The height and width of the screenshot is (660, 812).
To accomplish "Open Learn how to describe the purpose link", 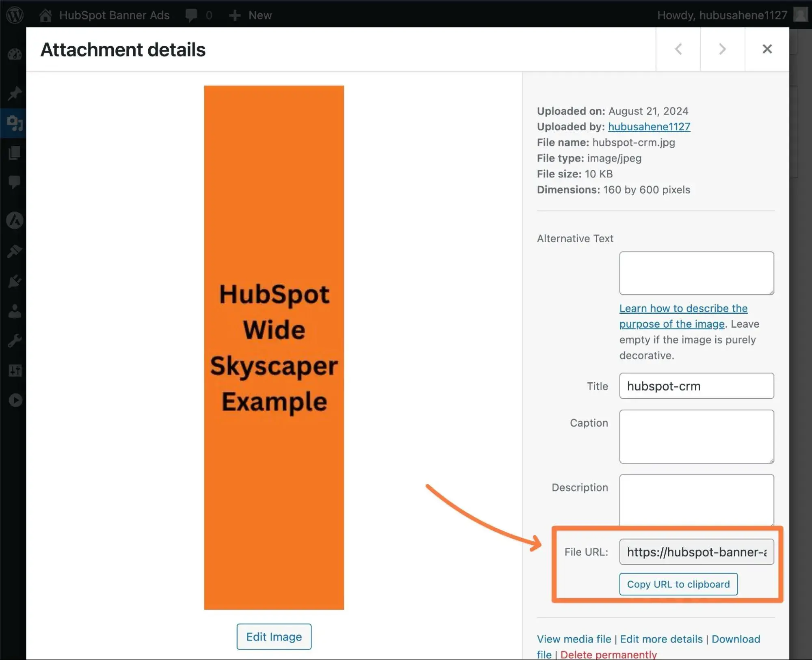I will pyautogui.click(x=683, y=316).
